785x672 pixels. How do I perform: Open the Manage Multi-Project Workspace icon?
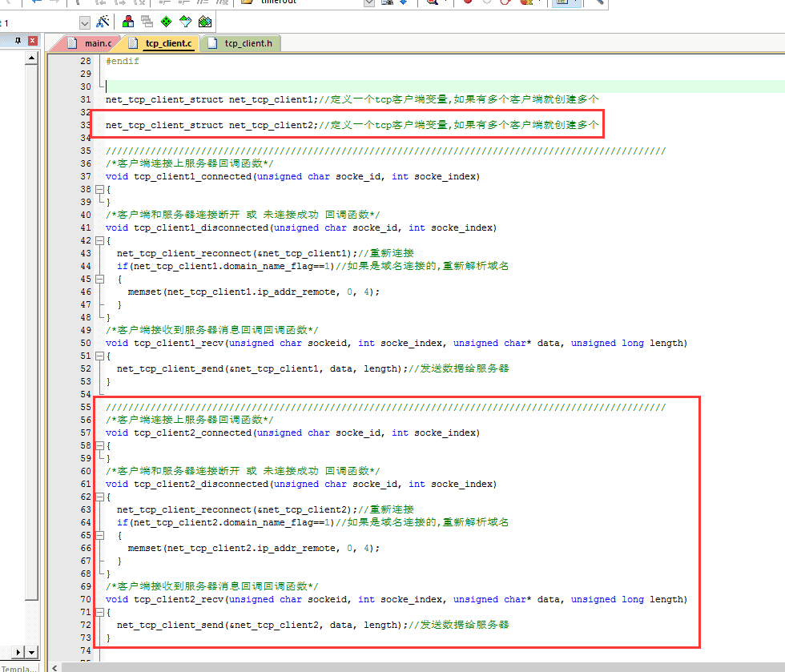(x=147, y=22)
